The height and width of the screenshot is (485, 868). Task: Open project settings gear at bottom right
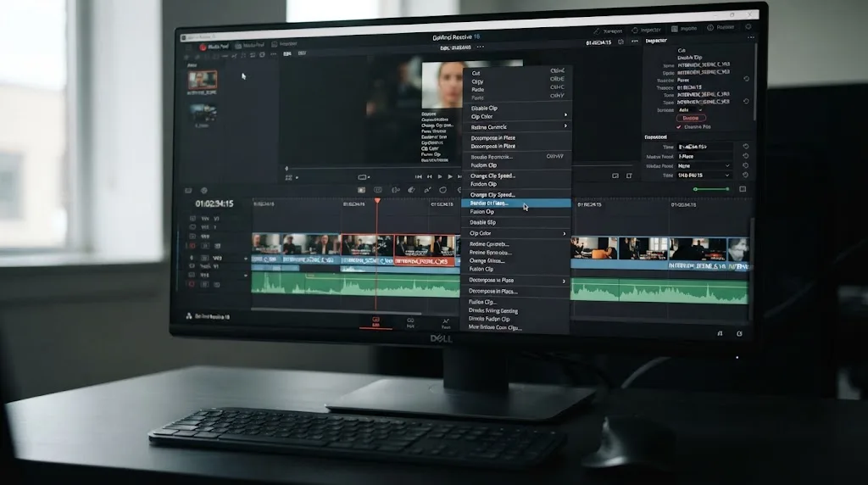click(x=739, y=333)
